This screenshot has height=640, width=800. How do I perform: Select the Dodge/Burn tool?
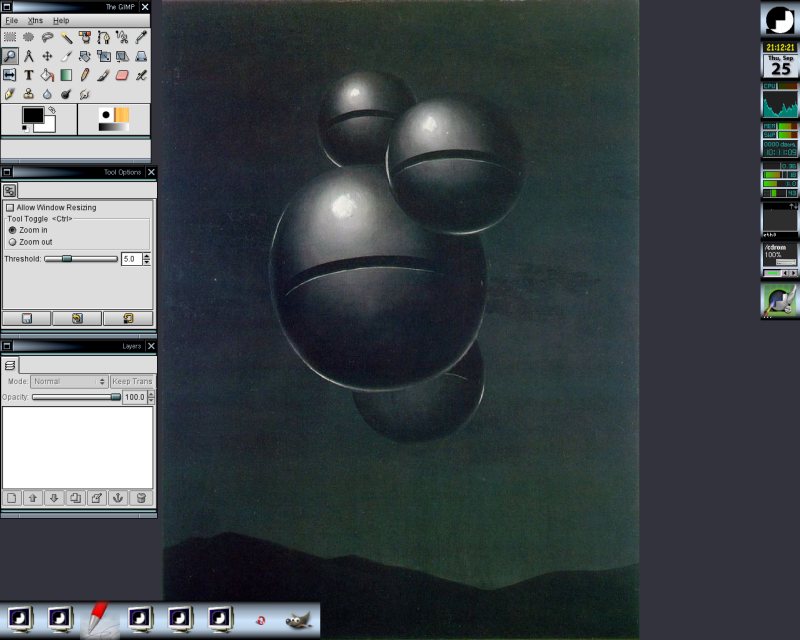[66, 94]
